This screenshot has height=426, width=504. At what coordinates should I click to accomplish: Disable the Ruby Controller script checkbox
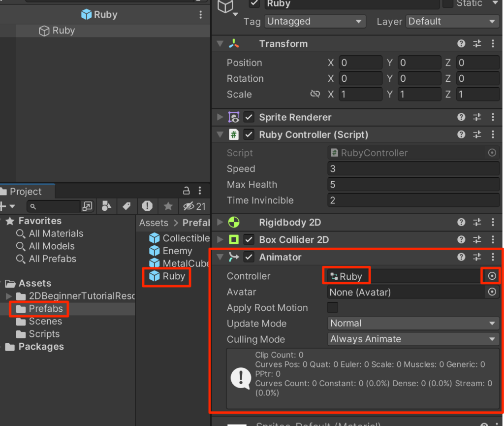coord(249,134)
